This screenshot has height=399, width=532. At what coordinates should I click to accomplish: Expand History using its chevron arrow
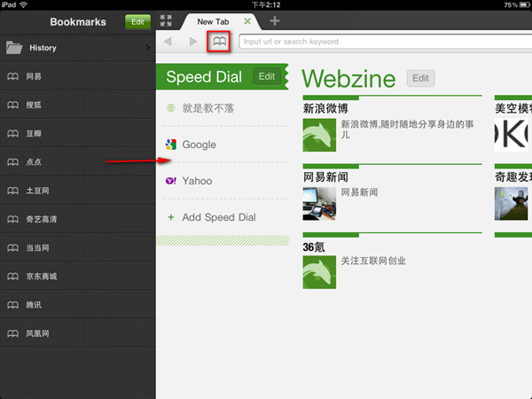tap(147, 48)
